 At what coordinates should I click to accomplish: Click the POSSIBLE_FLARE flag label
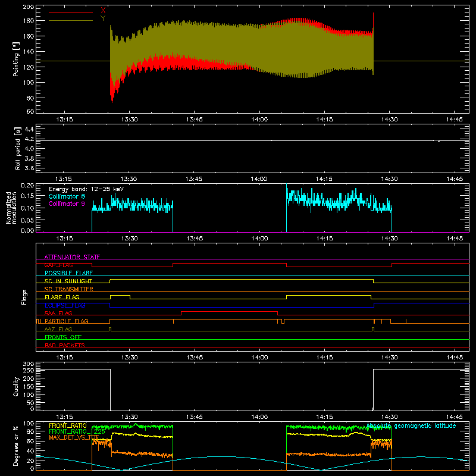[68, 273]
